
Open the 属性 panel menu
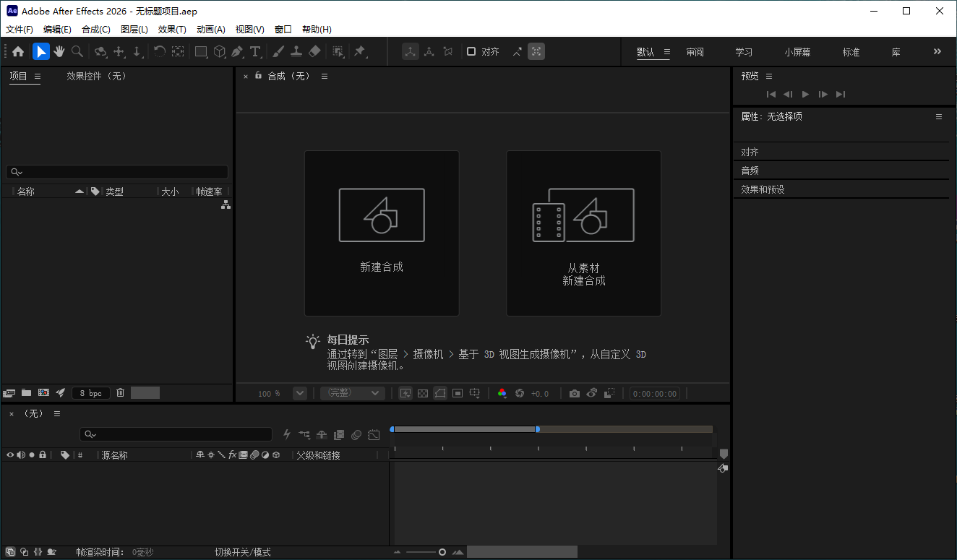[939, 116]
